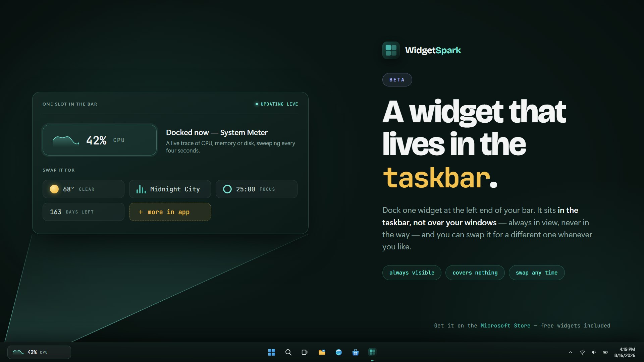Click the 'swap any time' pill
Screen dimensions: 644x362
pyautogui.click(x=537, y=273)
